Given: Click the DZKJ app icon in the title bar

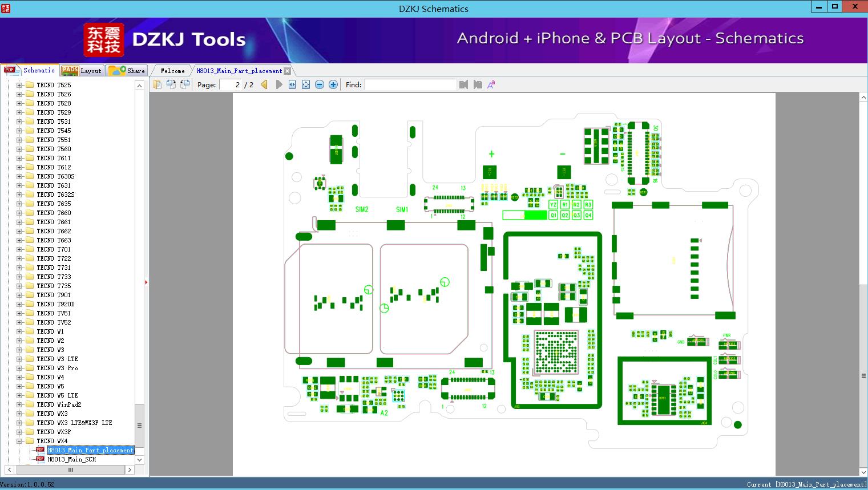Looking at the screenshot, I should point(6,7).
